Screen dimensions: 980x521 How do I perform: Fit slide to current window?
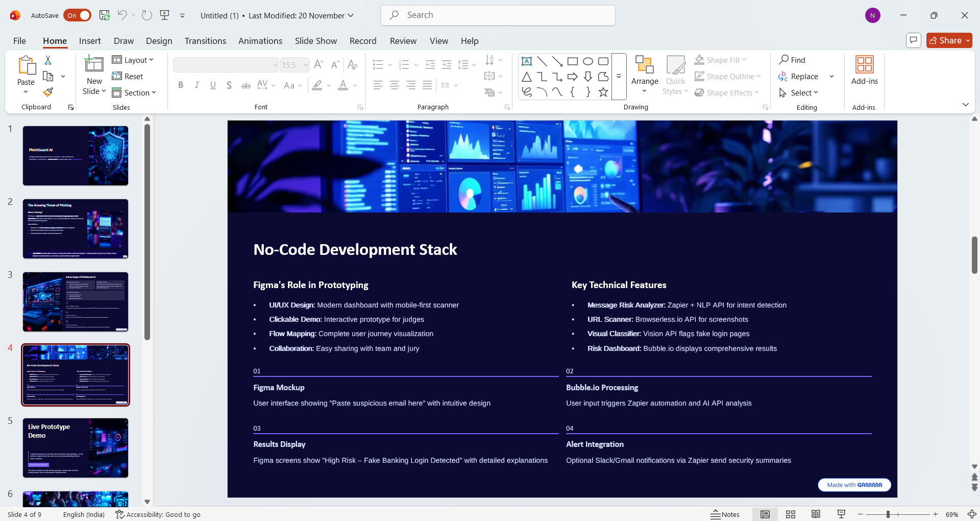pyautogui.click(x=972, y=514)
